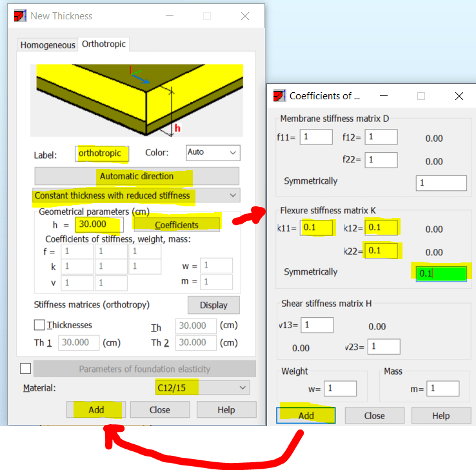The image size is (476, 470).
Task: Edit the Weight w= field in Coefficients
Action: [x=340, y=388]
